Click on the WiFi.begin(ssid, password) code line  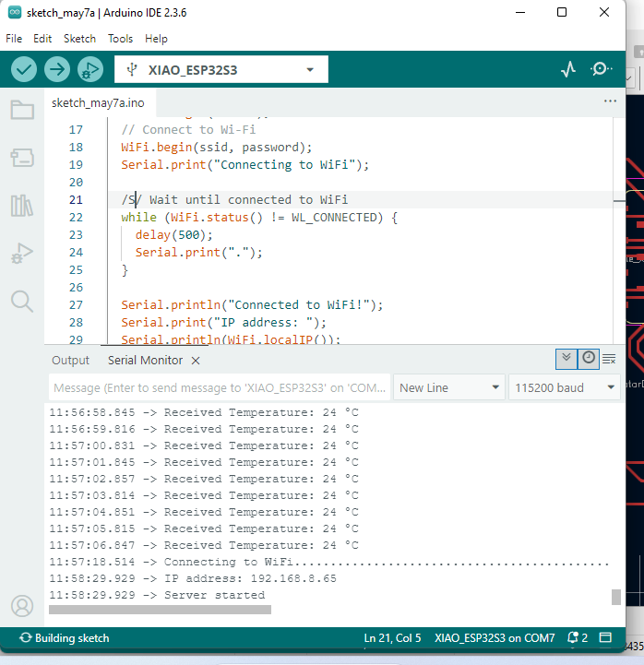pyautogui.click(x=217, y=148)
